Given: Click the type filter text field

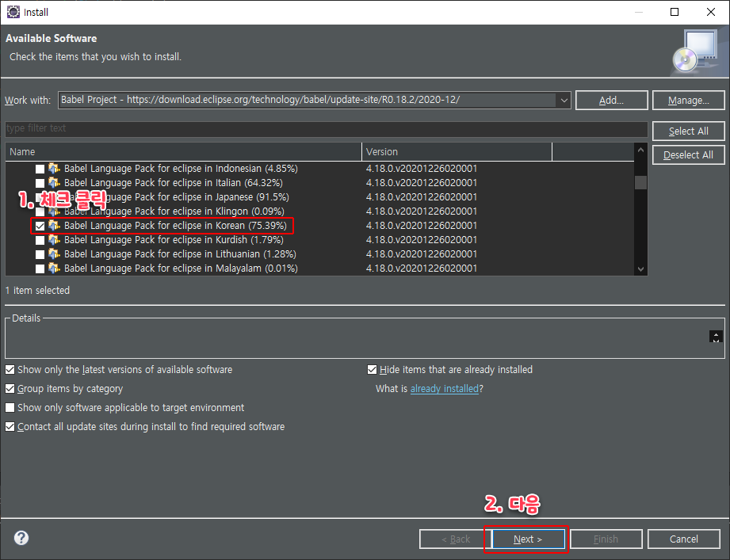Looking at the screenshot, I should [327, 128].
